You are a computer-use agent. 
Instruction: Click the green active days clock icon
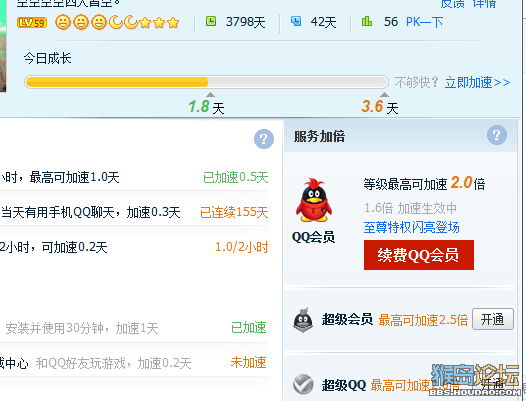(x=211, y=21)
